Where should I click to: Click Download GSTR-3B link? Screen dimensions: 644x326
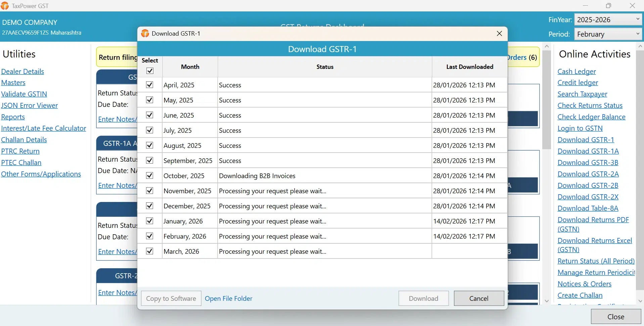tap(588, 163)
